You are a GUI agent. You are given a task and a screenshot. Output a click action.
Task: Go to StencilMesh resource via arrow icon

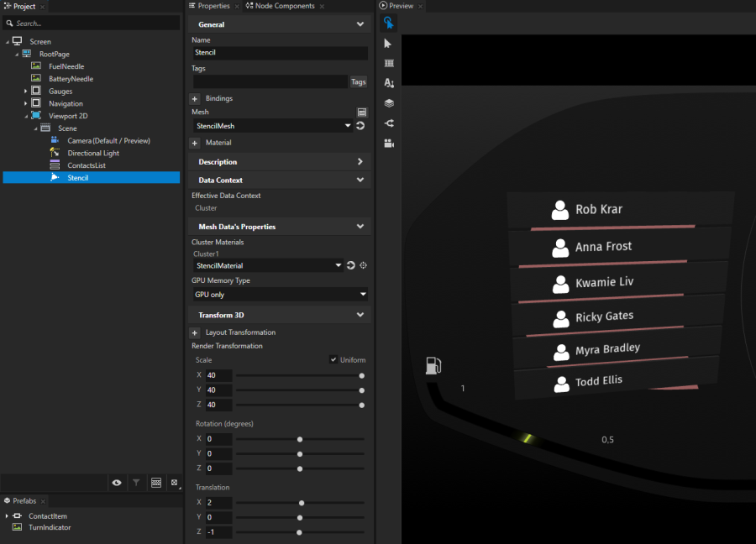(x=360, y=126)
